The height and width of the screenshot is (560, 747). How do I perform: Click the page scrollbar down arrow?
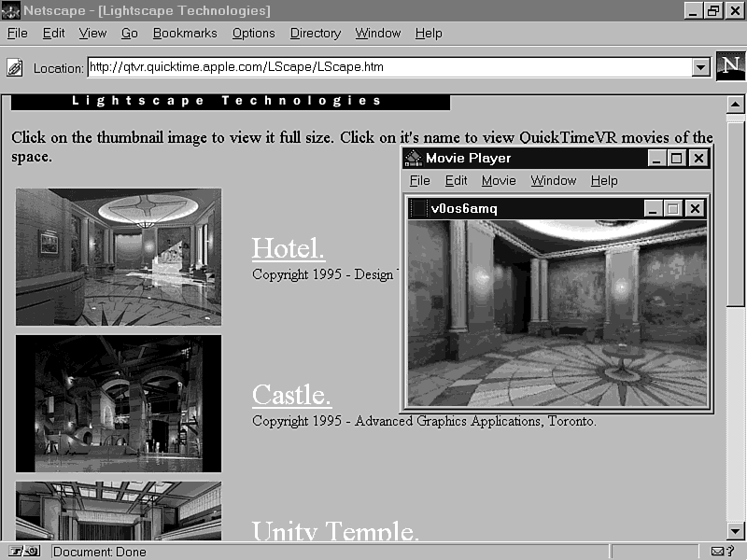coord(735,531)
